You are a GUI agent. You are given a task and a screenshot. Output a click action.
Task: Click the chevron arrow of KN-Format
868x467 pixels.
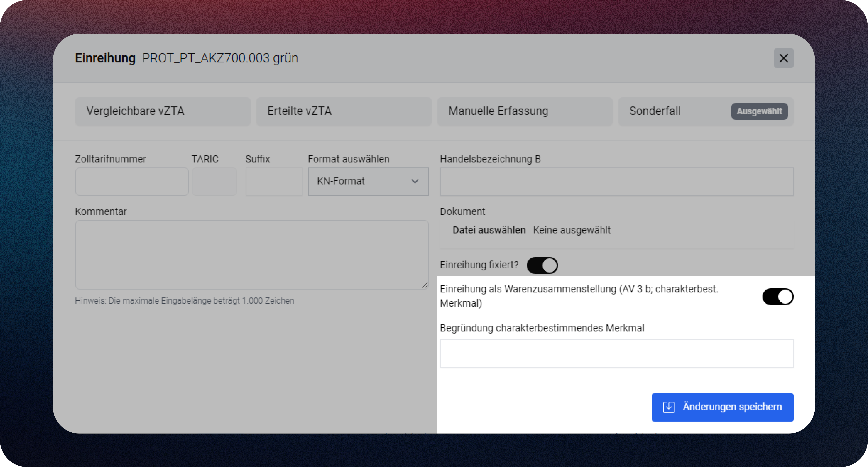pyautogui.click(x=415, y=181)
